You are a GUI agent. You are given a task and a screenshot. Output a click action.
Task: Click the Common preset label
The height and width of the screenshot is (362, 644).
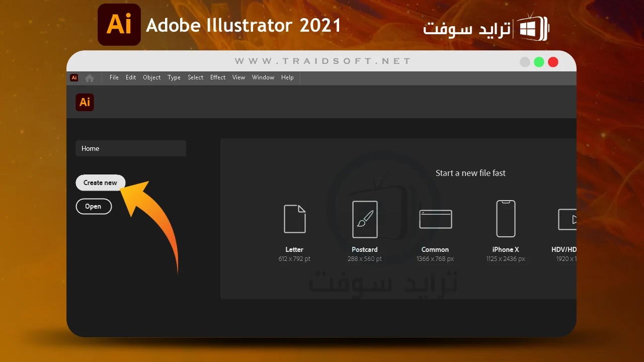(435, 249)
